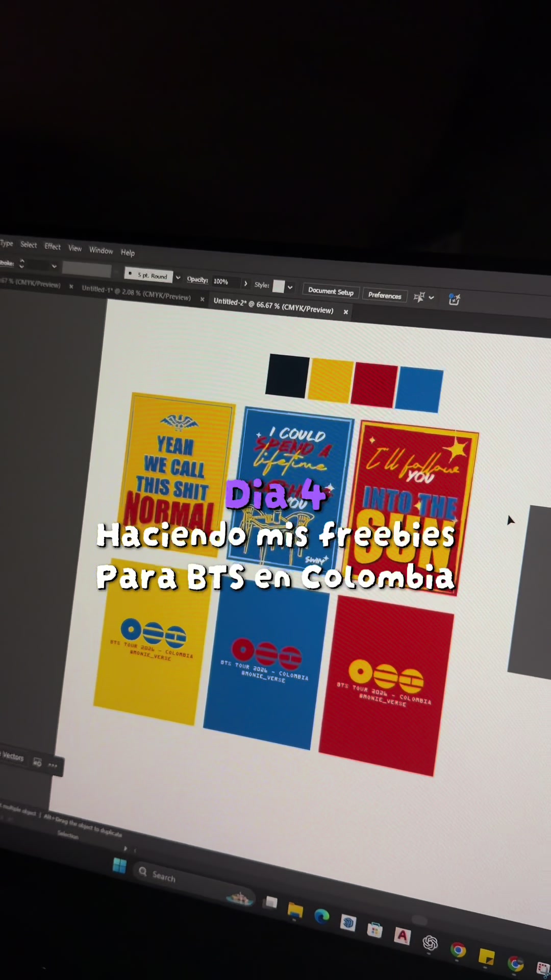The height and width of the screenshot is (980, 551).
Task: Open the align options dropdown arrow
Action: pyautogui.click(x=431, y=298)
